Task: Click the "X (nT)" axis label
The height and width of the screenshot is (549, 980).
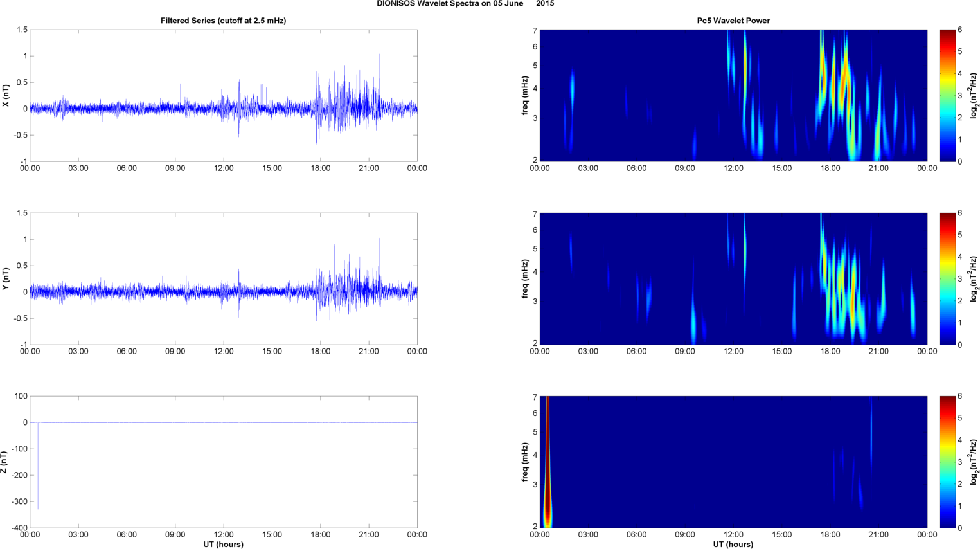Action: 6,96
